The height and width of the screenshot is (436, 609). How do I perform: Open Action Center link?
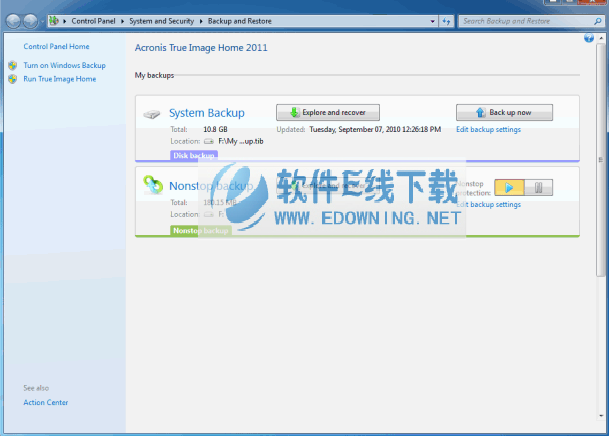[x=45, y=402]
